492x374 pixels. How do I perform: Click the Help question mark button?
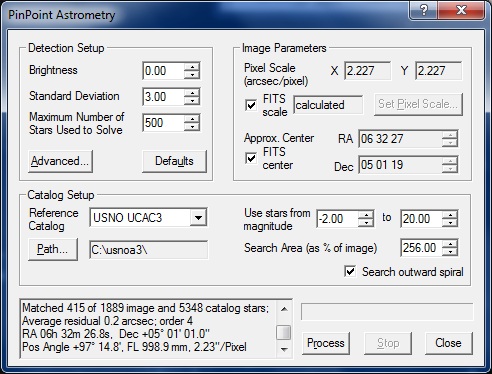tap(423, 10)
